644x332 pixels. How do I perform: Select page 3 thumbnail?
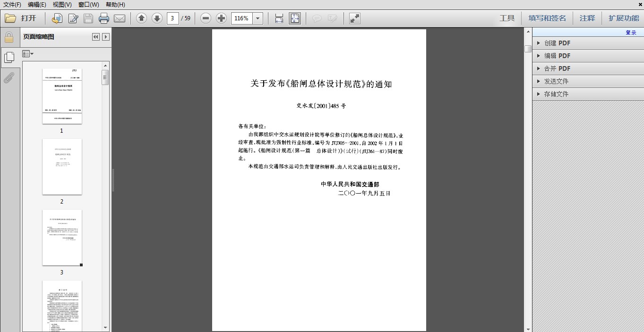coord(62,238)
